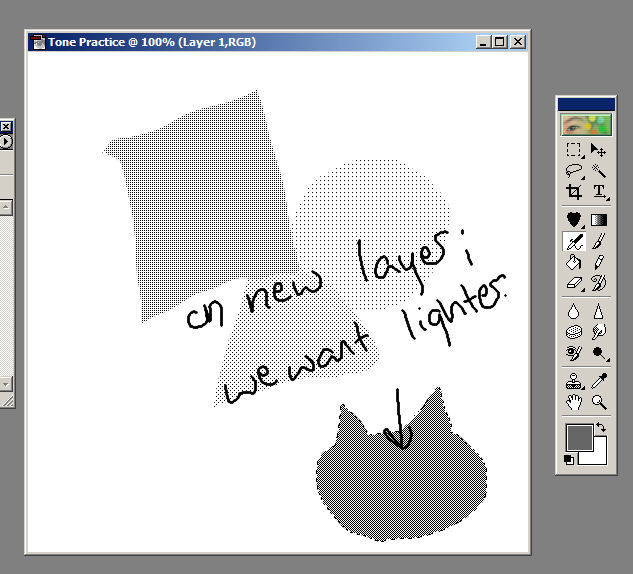The height and width of the screenshot is (574, 633).
Task: Select the Move tool
Action: [598, 150]
